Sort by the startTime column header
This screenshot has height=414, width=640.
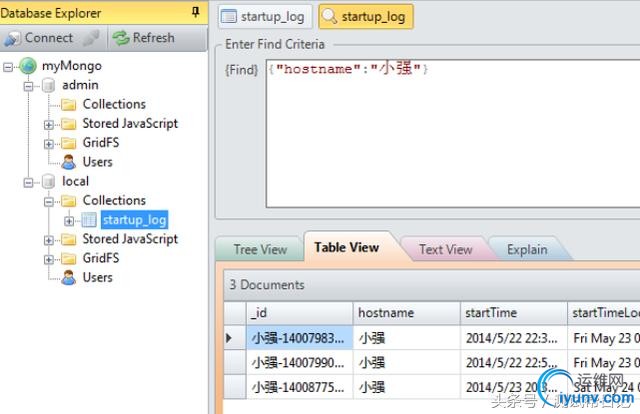coord(514,313)
